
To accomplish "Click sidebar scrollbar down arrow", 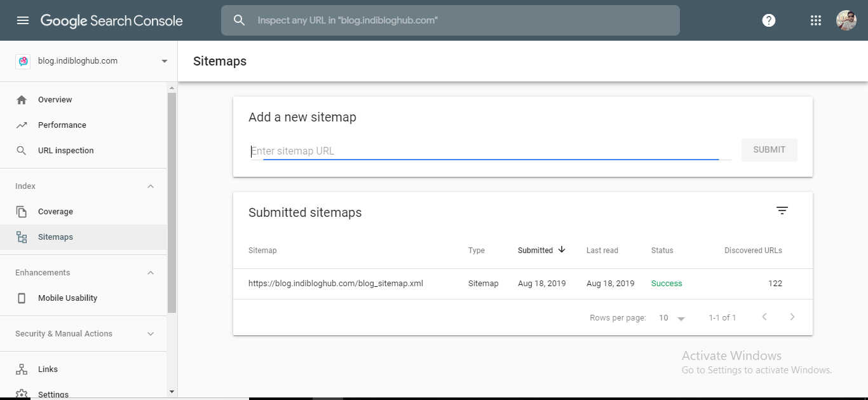I will [172, 392].
